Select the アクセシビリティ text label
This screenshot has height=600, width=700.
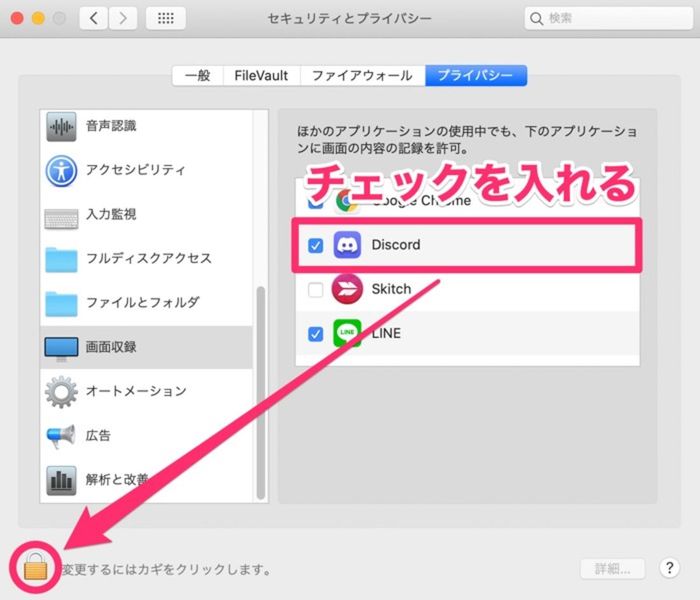(x=136, y=170)
